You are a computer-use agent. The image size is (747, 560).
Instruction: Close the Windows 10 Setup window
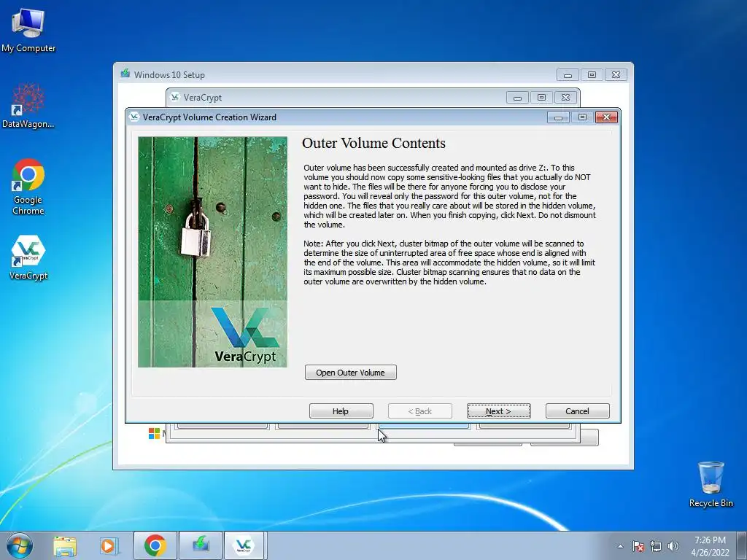(616, 75)
